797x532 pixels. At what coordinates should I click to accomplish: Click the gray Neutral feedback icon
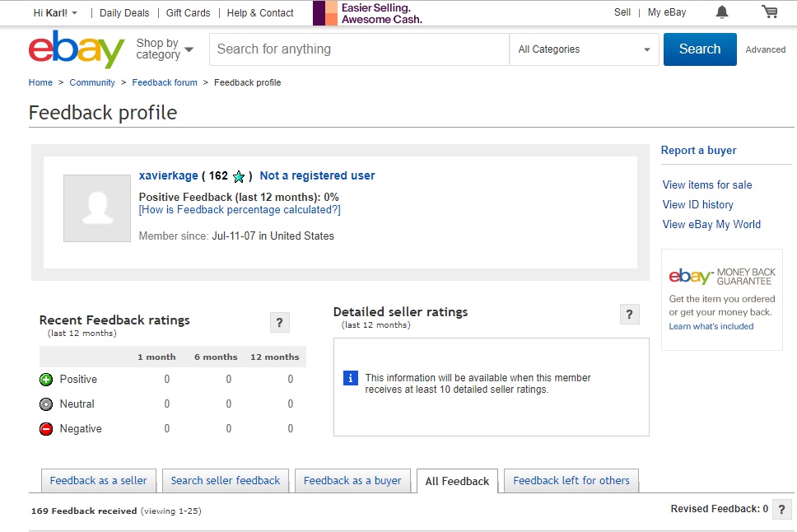[x=46, y=404]
